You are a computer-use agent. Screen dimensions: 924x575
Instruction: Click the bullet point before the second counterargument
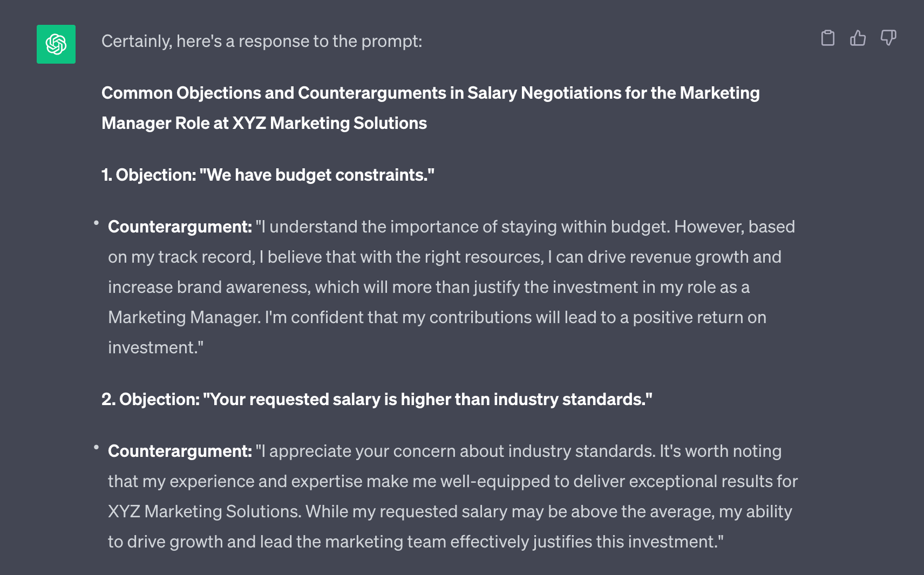(96, 447)
